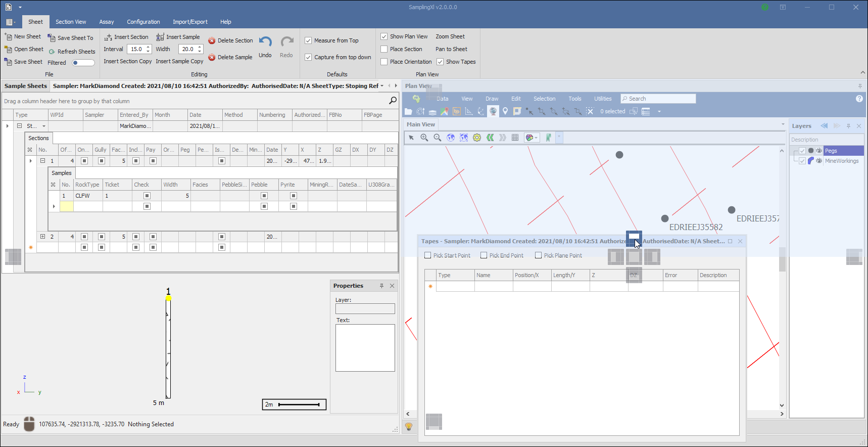Screen dimensions: 868x447
Task: Uncheck Measure from Top checkbox
Action: pyautogui.click(x=308, y=40)
